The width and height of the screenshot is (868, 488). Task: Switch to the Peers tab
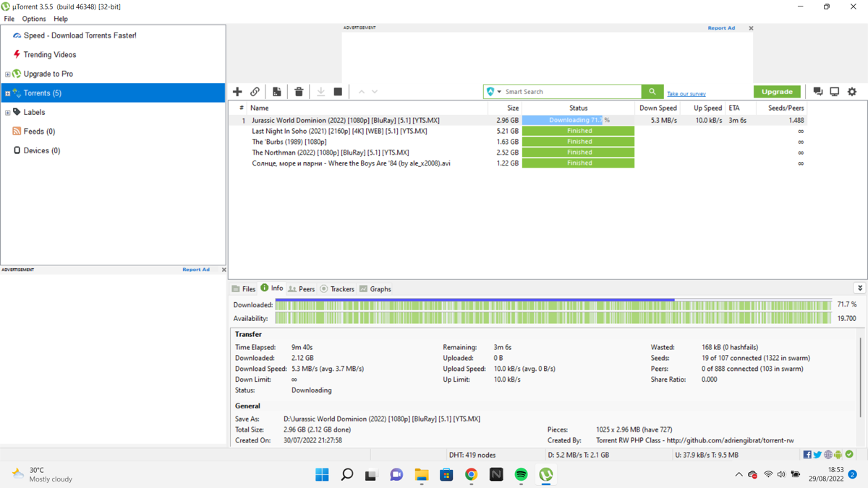[302, 288]
